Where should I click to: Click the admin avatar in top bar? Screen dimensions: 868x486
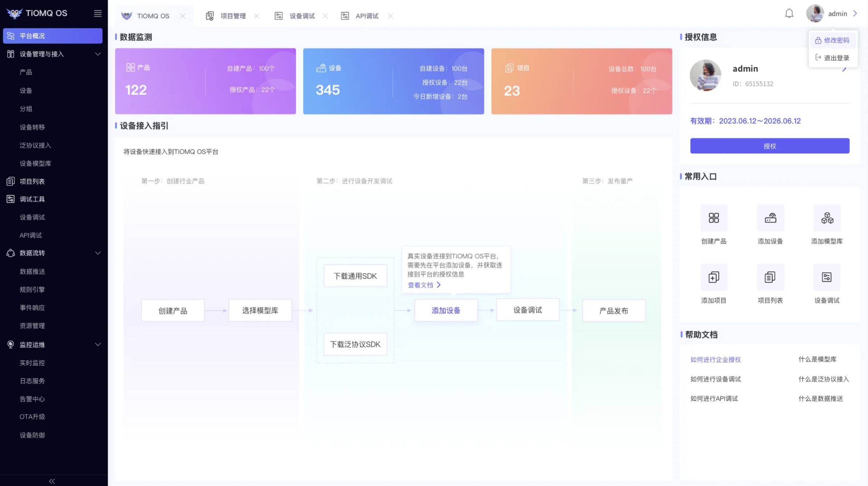pyautogui.click(x=815, y=13)
